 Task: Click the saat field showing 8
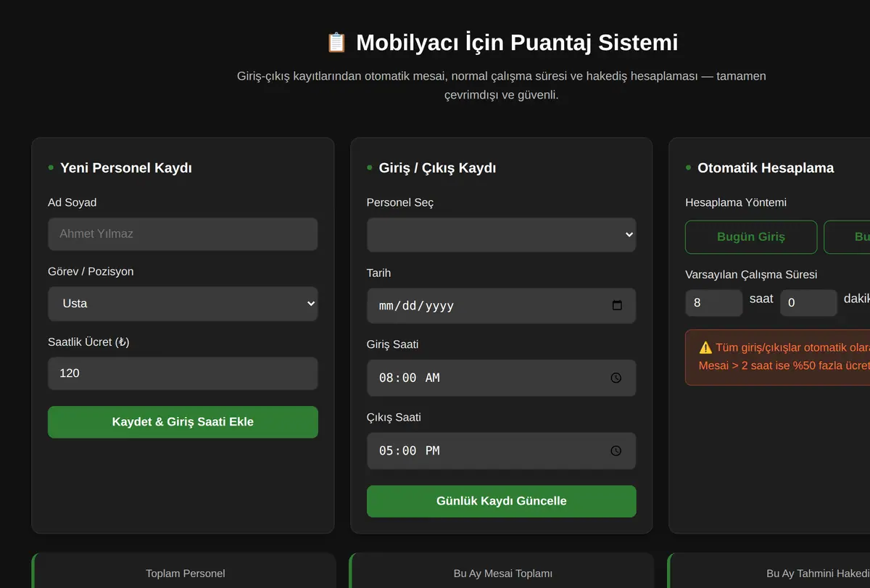(713, 303)
